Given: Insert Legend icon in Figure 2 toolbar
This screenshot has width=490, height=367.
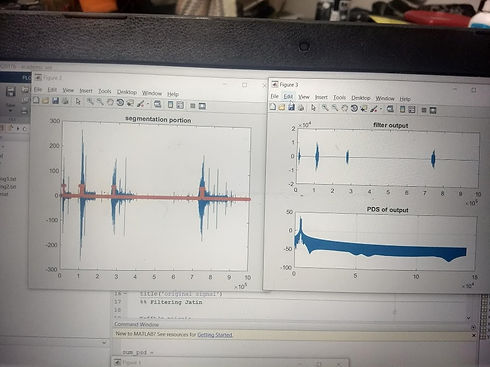Looking at the screenshot, I should coord(180,105).
